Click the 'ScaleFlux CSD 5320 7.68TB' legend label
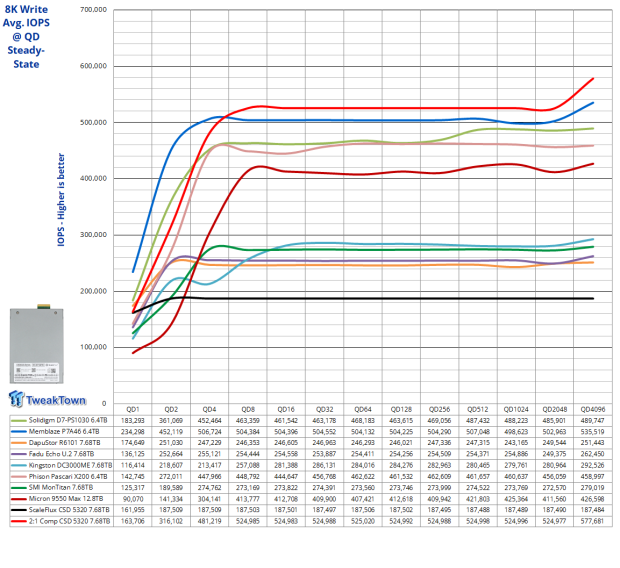Image resolution: width=620 pixels, height=568 pixels. pyautogui.click(x=69, y=510)
